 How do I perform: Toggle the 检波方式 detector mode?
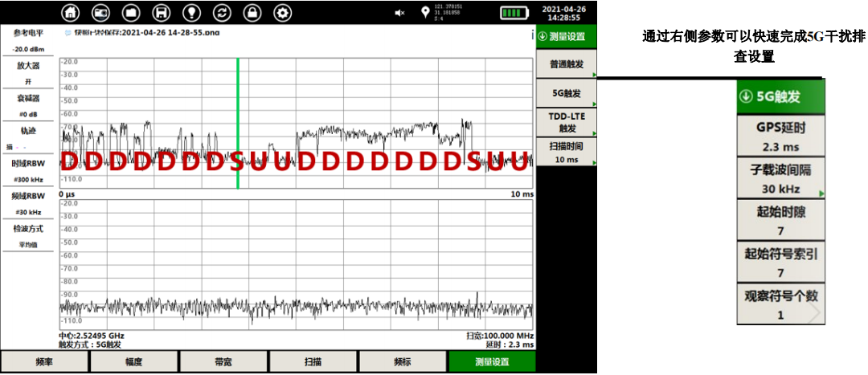pos(28,236)
